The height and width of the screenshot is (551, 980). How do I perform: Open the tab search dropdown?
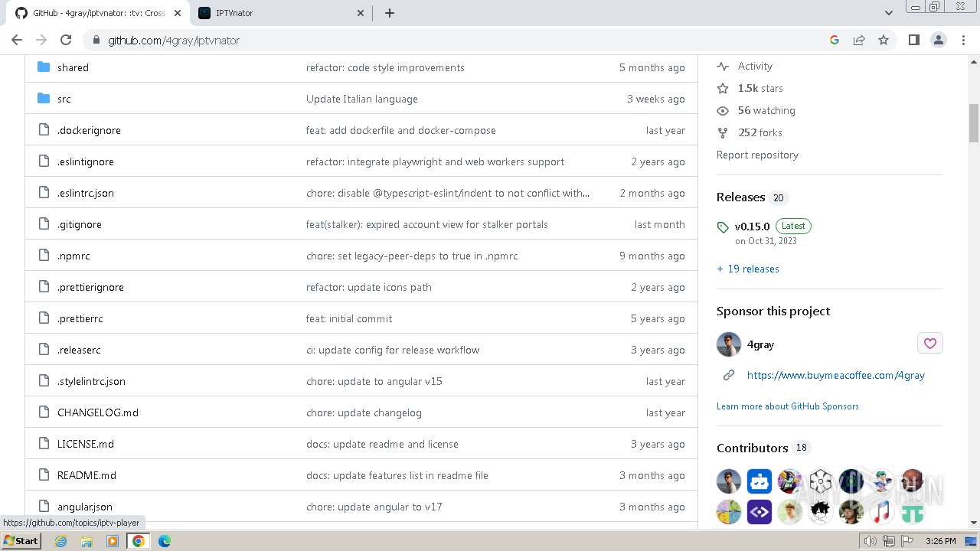click(889, 13)
